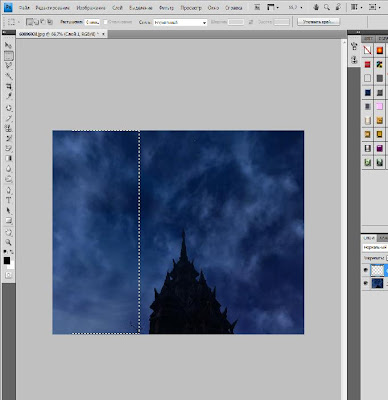This screenshot has height=400, width=388.
Task: Launch Bridge from the application bar
Action: [257, 7]
